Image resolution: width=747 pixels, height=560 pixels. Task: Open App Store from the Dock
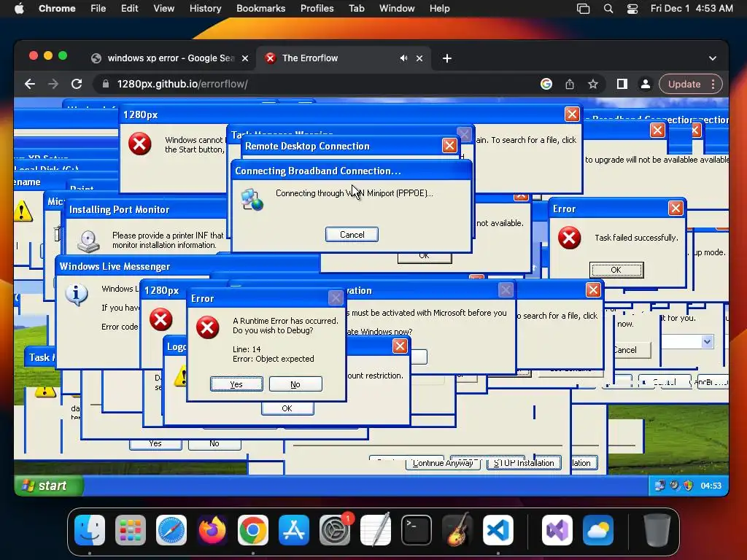294,530
